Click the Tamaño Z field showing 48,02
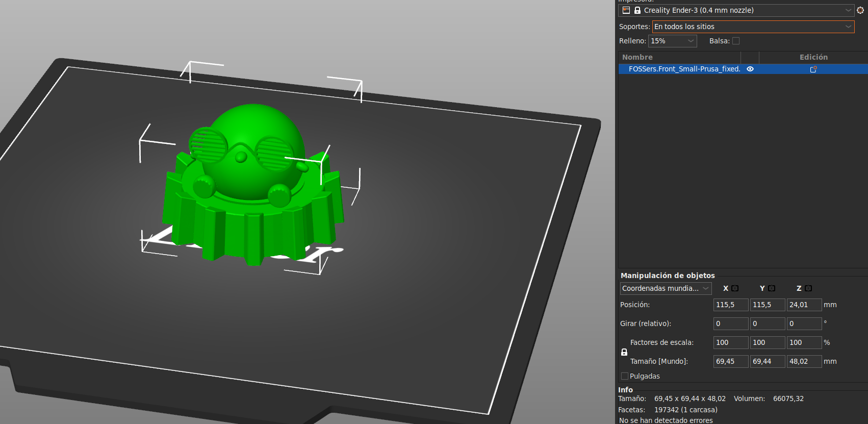The height and width of the screenshot is (424, 868). tap(804, 361)
